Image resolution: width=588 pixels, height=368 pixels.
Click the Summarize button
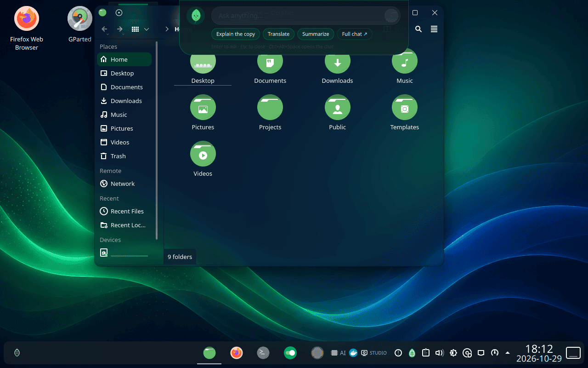pyautogui.click(x=316, y=34)
